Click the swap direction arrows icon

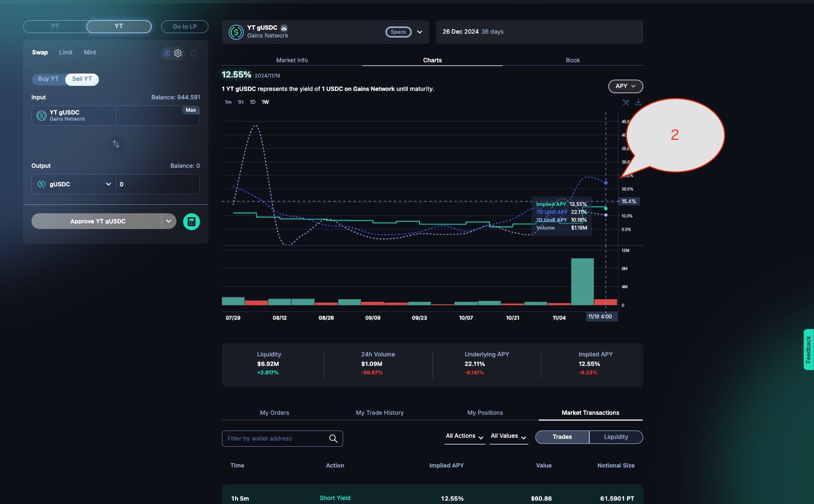(116, 144)
